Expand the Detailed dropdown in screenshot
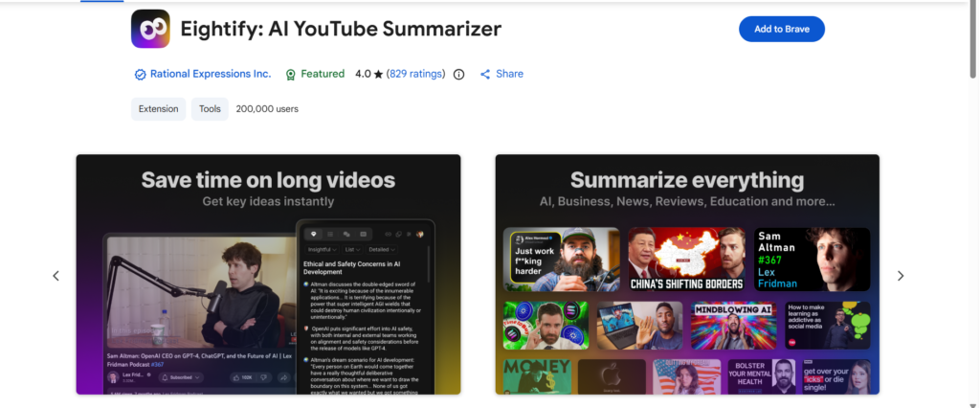 click(x=382, y=249)
